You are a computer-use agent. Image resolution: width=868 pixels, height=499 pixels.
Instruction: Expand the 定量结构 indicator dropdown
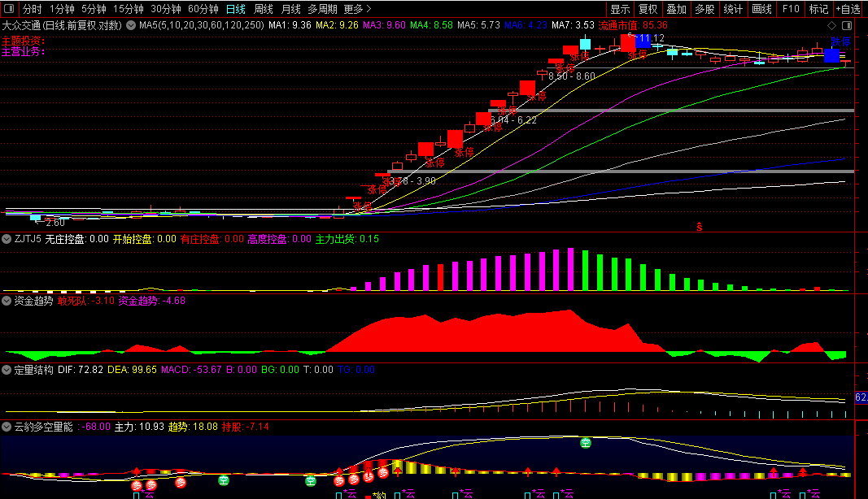[7, 370]
